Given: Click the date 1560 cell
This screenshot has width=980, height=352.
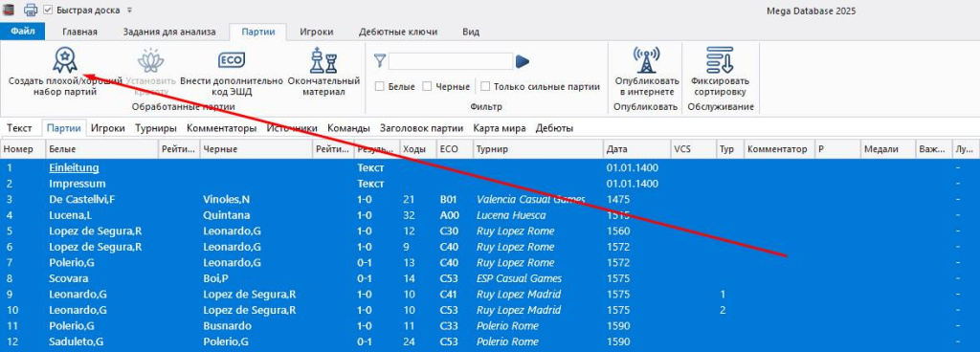Looking at the screenshot, I should [618, 231].
